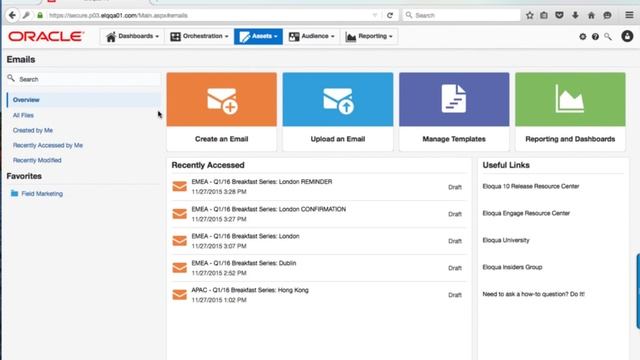This screenshot has width=640, height=360.
Task: Click the chat bubble icon in browser toolbar
Action: click(607, 15)
